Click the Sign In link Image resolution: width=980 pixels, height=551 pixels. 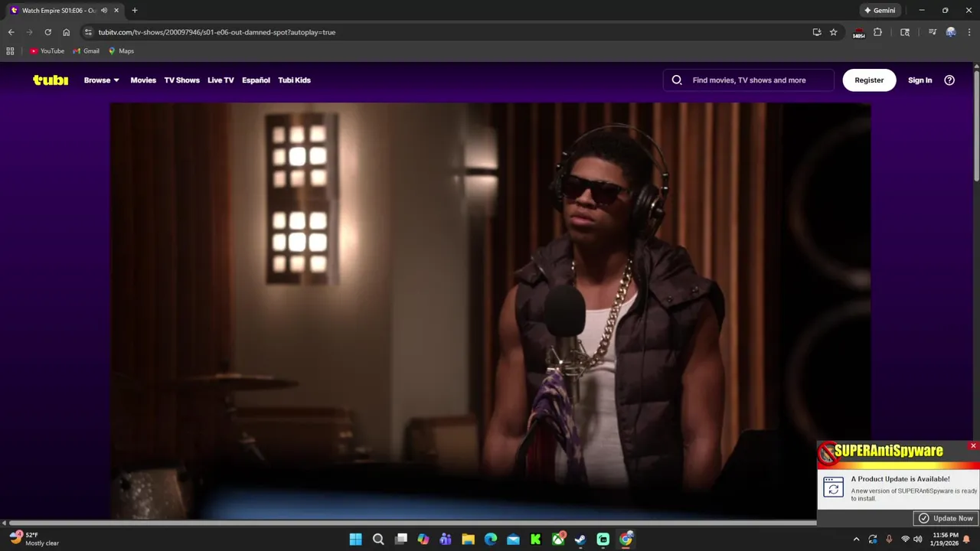(x=920, y=80)
